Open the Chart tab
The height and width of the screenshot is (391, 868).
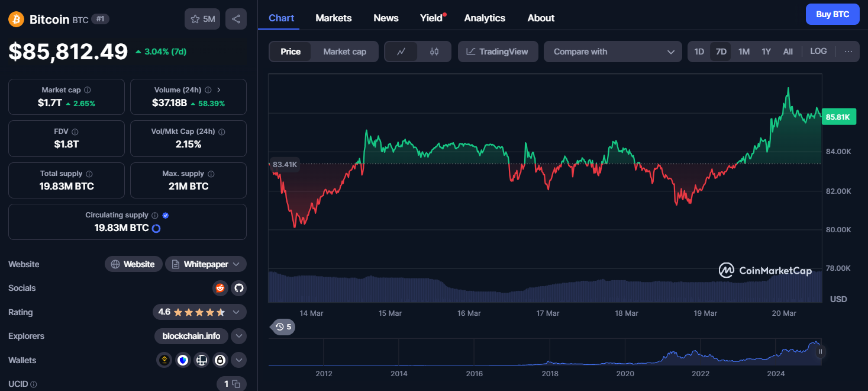pos(281,18)
